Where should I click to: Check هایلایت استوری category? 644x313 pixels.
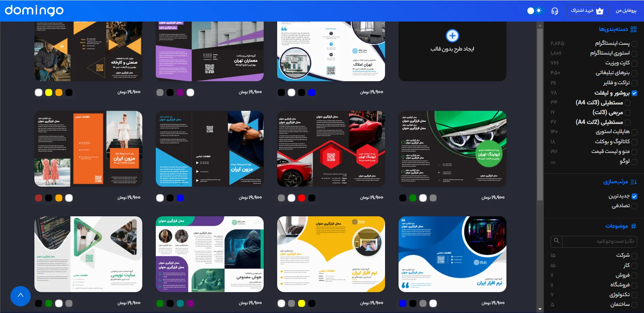634,132
